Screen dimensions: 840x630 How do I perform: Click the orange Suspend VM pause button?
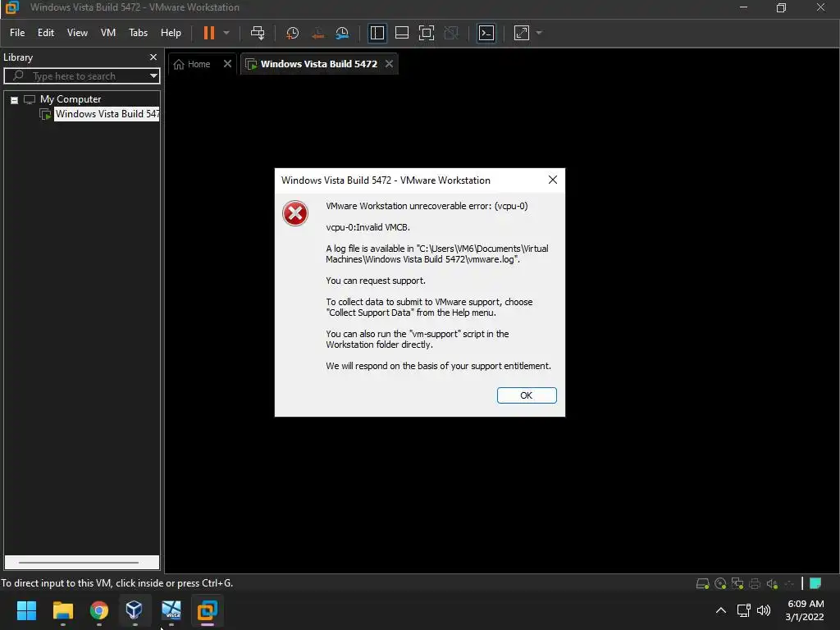209,33
